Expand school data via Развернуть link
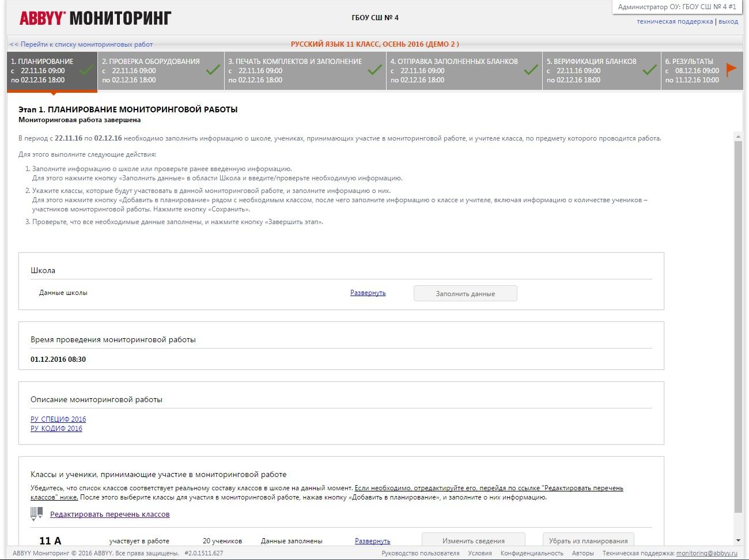 click(368, 293)
